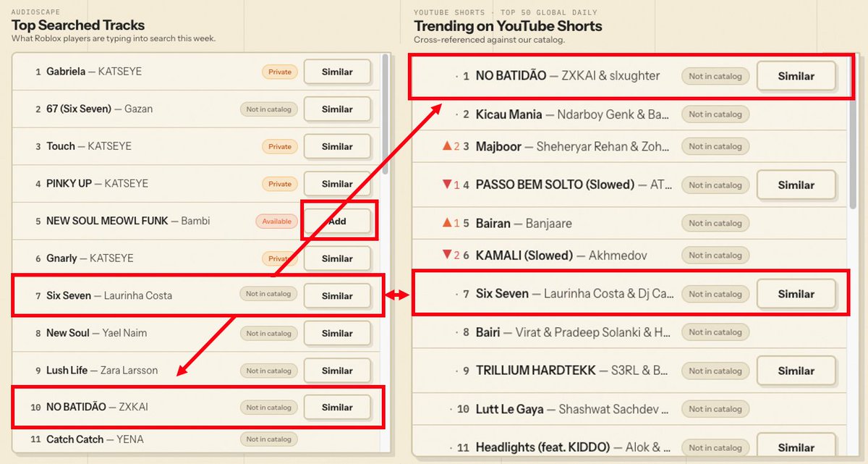Click Similar button for Gnarly by KATSEYE

point(337,258)
